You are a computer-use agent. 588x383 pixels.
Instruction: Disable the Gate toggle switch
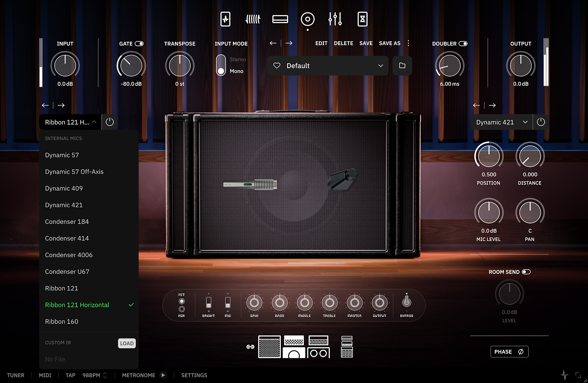(x=139, y=44)
